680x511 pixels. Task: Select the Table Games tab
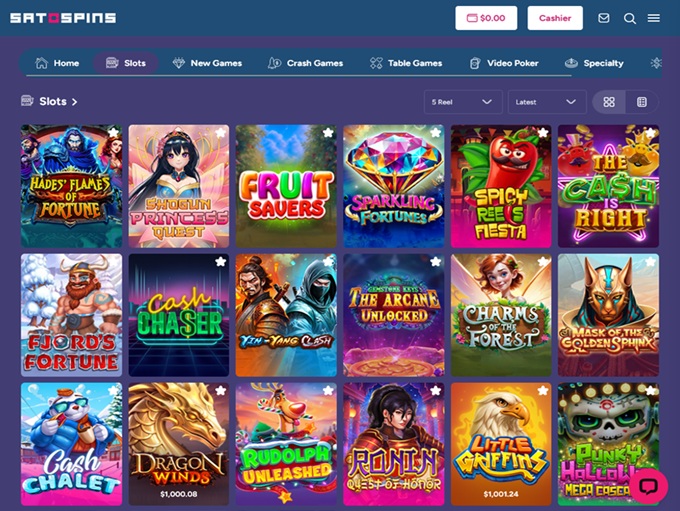click(406, 63)
